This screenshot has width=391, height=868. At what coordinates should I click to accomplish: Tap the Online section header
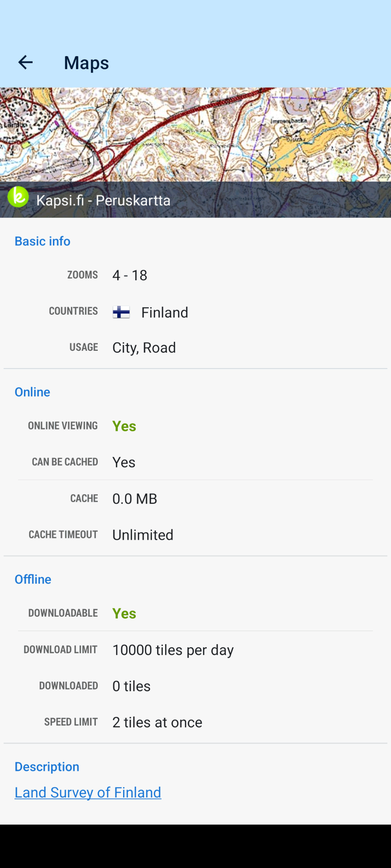coord(33,392)
